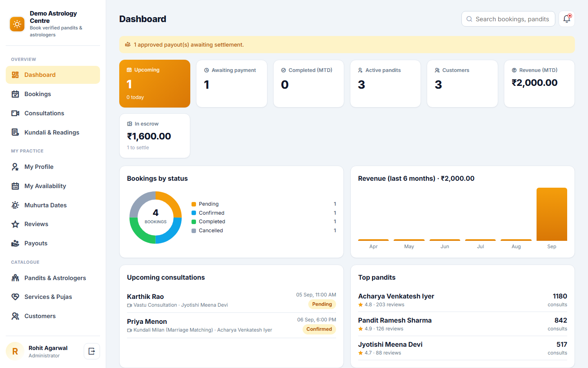Click the orange Pending legend swatch
This screenshot has width=588, height=368.
194,204
